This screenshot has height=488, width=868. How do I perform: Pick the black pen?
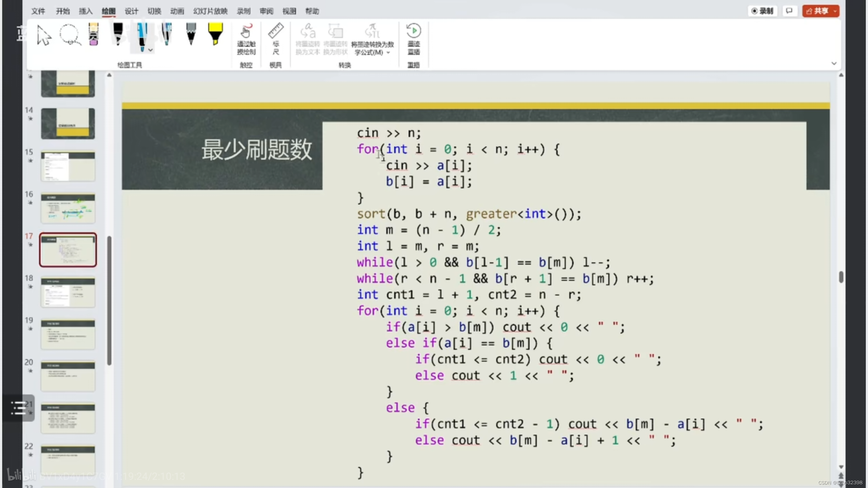(x=118, y=34)
